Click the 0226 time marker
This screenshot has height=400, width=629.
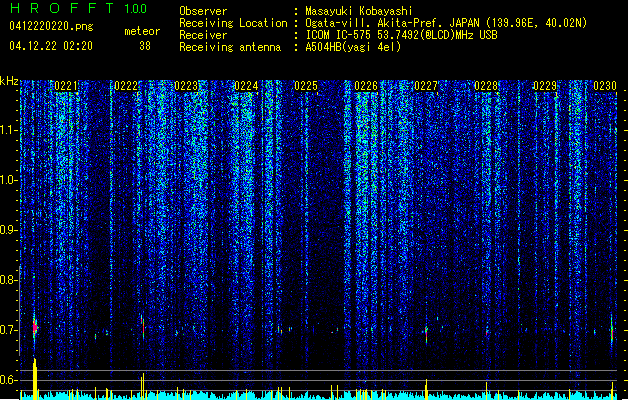[x=366, y=86]
